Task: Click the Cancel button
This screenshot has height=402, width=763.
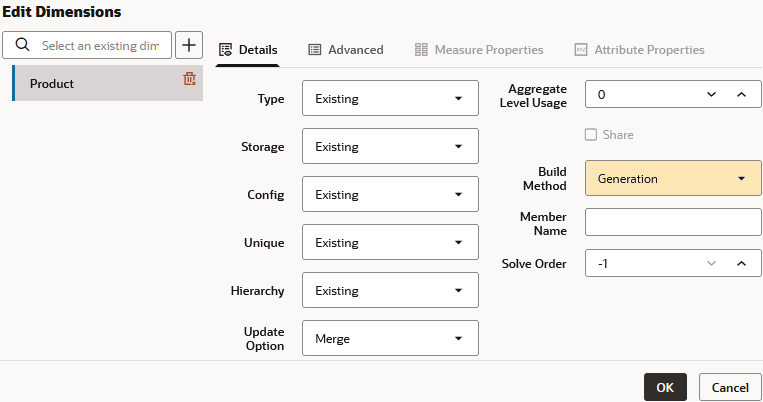Action: coord(730,387)
